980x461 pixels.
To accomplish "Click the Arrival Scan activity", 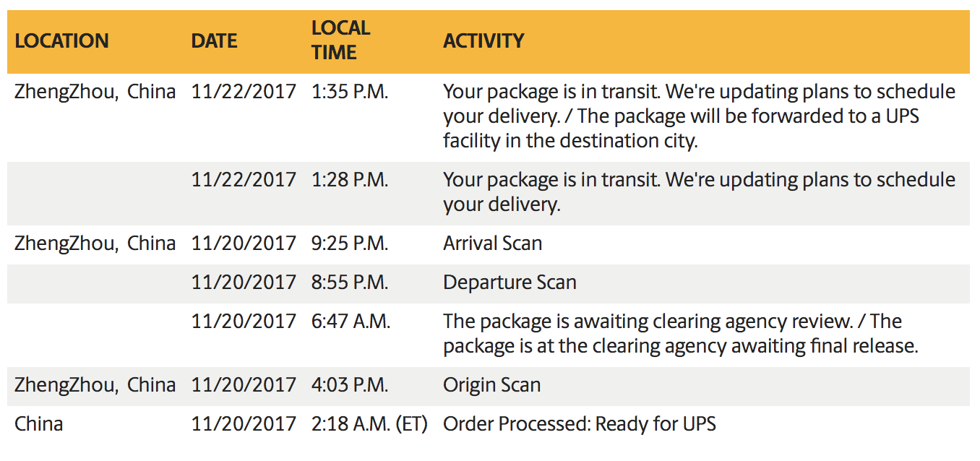I will click(x=493, y=244).
